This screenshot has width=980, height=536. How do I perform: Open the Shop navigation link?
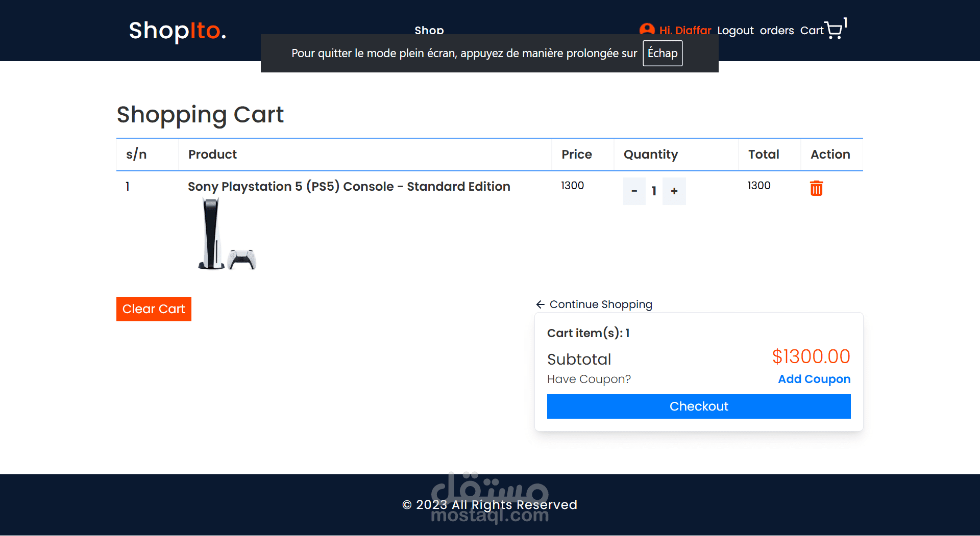tap(429, 30)
